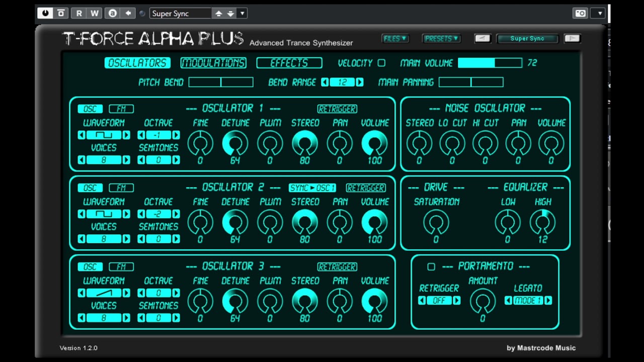Switch to the EFFECTS tab
644x362 pixels.
click(x=289, y=63)
